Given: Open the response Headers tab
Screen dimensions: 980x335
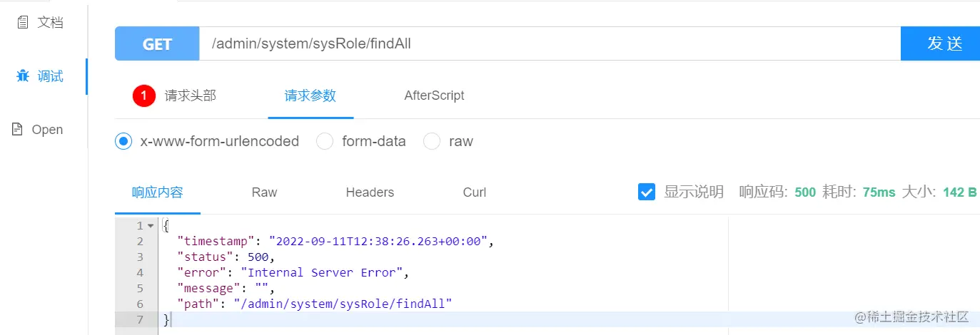Looking at the screenshot, I should pyautogui.click(x=370, y=192).
